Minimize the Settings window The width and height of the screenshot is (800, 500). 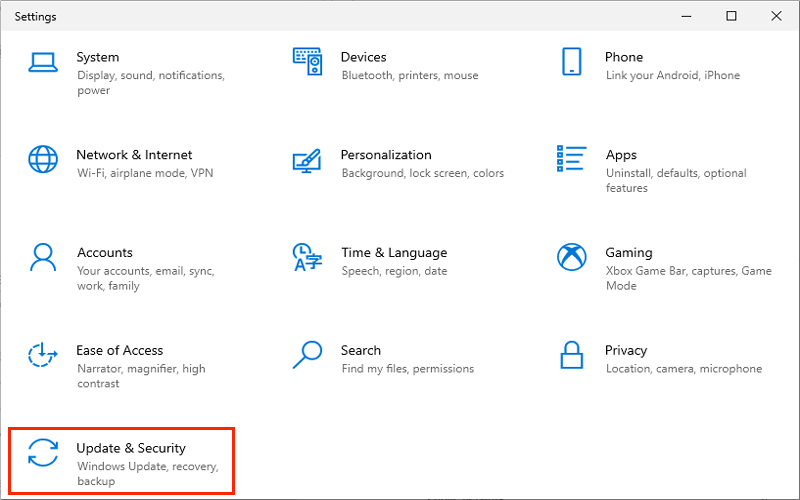tap(687, 16)
